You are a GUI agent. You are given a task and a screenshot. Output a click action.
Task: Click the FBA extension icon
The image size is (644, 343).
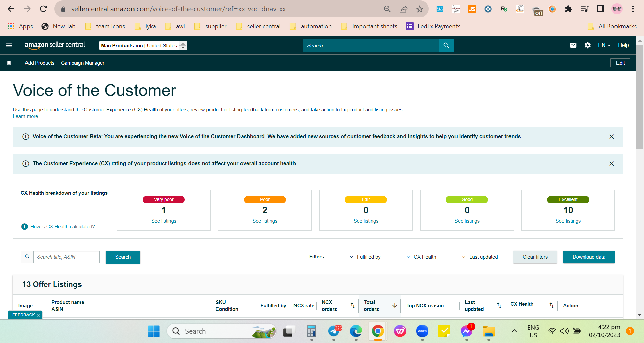tap(439, 9)
